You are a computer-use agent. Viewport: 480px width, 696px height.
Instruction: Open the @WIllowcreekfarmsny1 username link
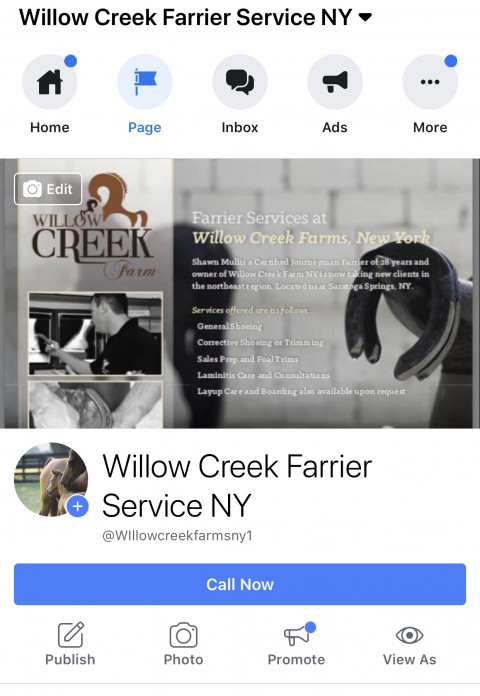(177, 535)
